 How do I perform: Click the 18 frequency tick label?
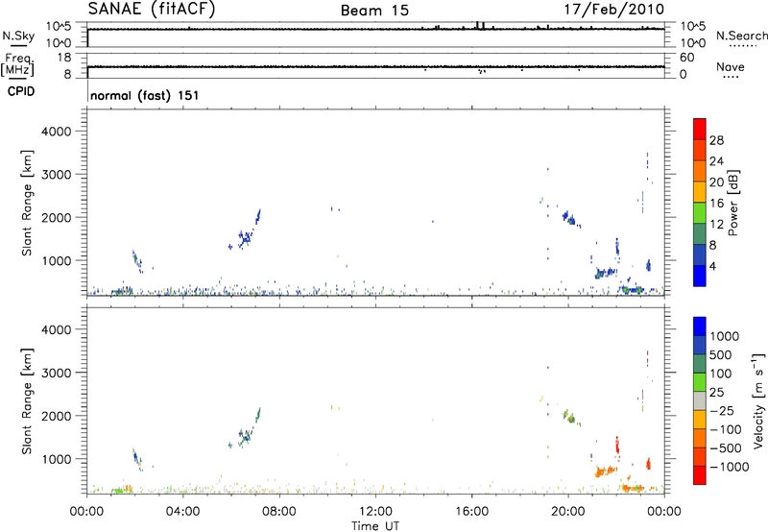click(x=63, y=58)
